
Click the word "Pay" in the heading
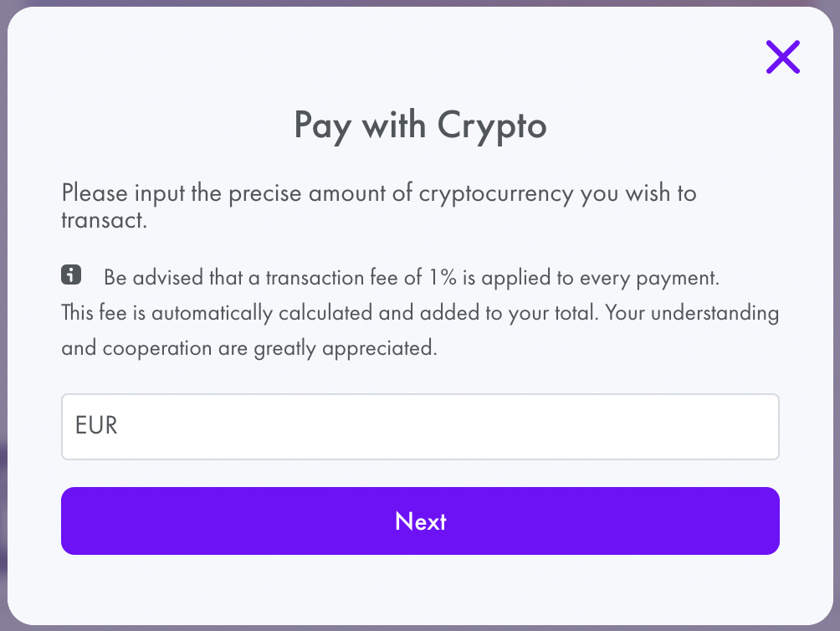322,126
